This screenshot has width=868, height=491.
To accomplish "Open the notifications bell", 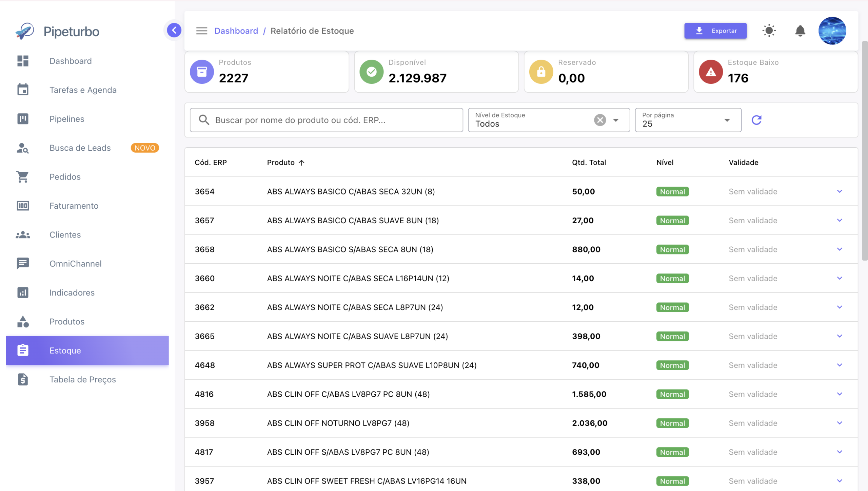I will pos(800,31).
